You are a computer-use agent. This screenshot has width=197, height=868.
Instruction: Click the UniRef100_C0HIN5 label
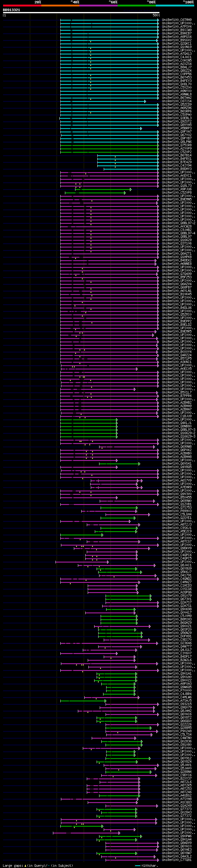[177, 61]
